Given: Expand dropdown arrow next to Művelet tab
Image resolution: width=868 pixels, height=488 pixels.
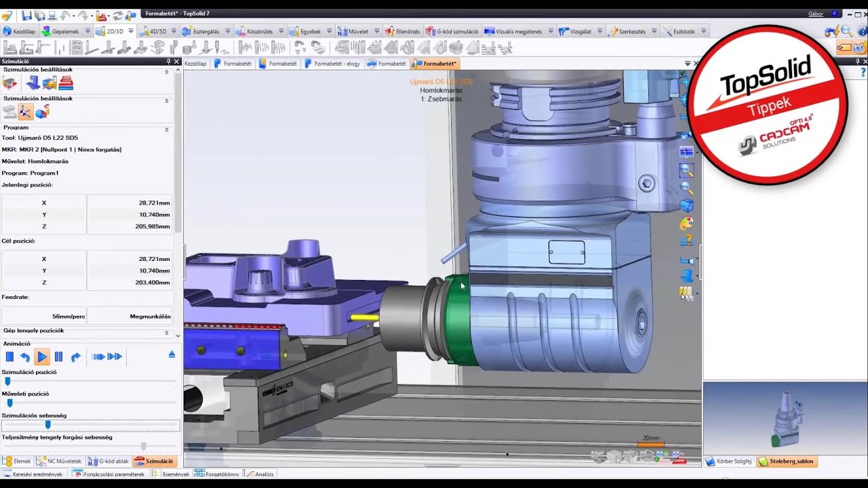Looking at the screenshot, I should [x=376, y=31].
